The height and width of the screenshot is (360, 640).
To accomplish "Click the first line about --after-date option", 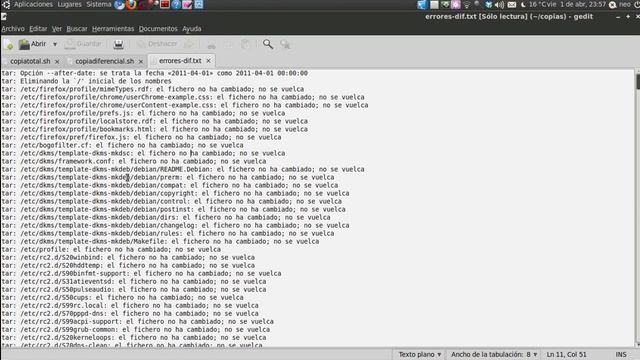I will (x=155, y=73).
